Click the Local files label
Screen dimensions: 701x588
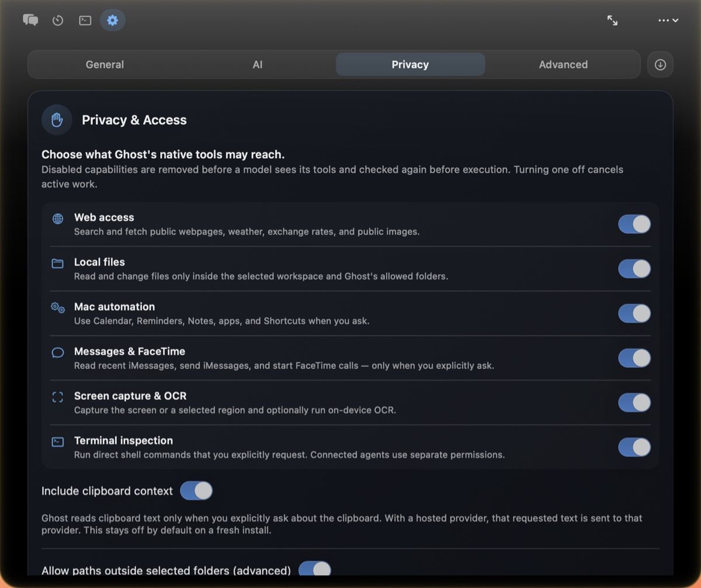click(99, 262)
